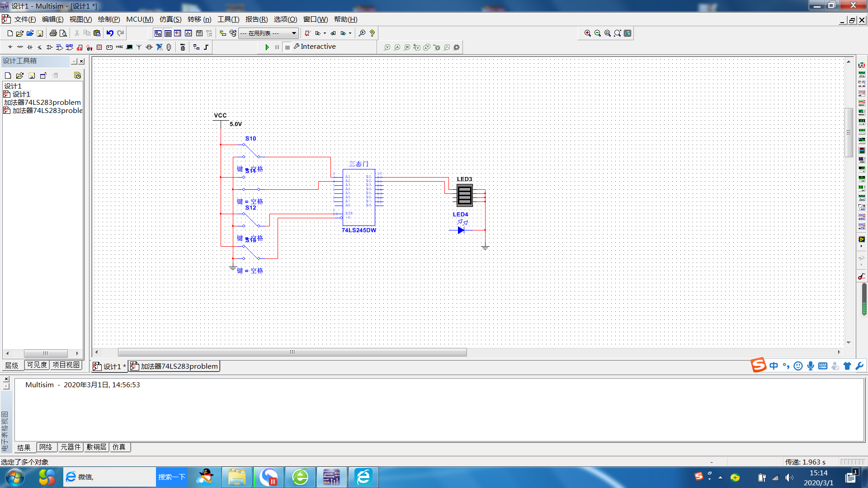Open the 仿真(S) menu
Image resolution: width=868 pixels, height=488 pixels.
pos(171,19)
